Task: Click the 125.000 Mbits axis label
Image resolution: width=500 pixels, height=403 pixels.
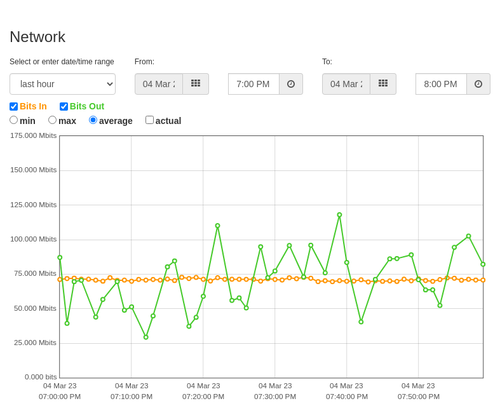Action: [x=33, y=205]
